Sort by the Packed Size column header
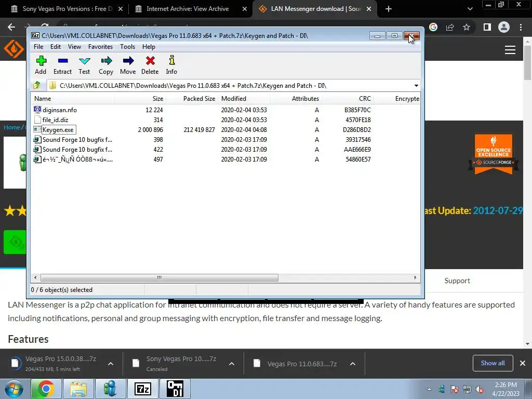532x399 pixels. click(192, 99)
